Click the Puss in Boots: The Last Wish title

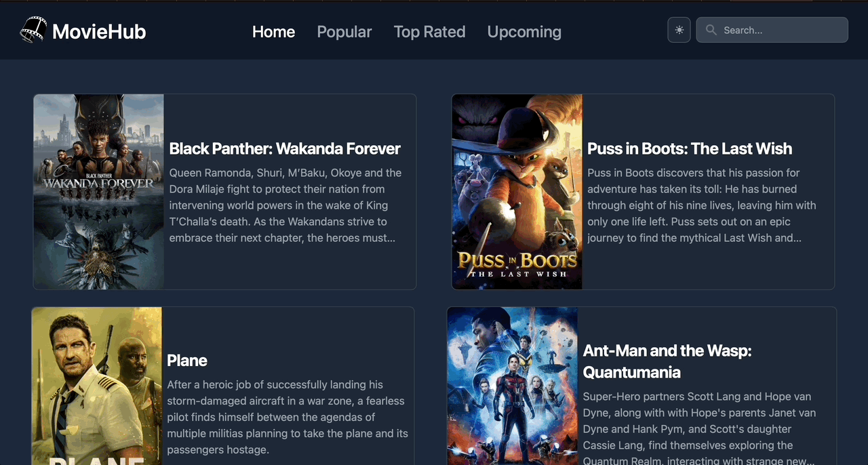pyautogui.click(x=690, y=148)
